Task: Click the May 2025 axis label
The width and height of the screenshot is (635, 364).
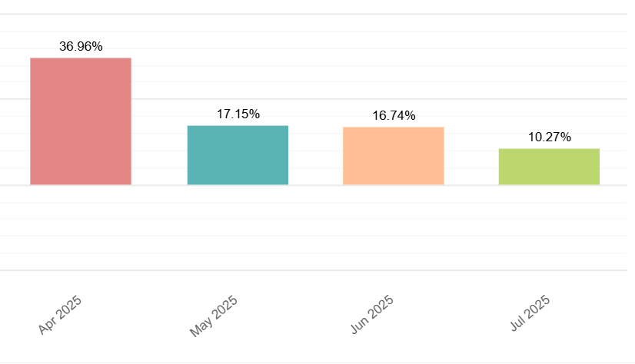Action: pyautogui.click(x=214, y=316)
